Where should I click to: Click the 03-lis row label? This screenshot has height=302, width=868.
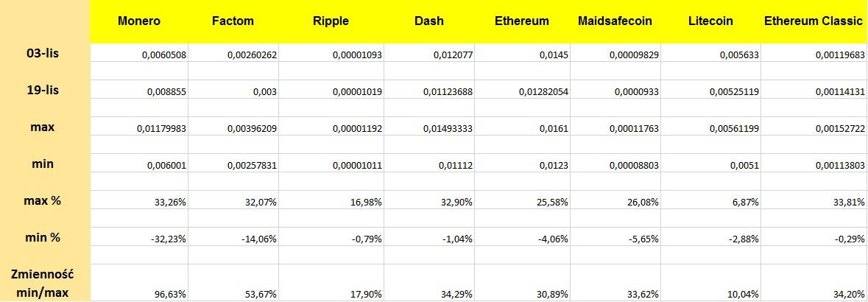click(47, 53)
